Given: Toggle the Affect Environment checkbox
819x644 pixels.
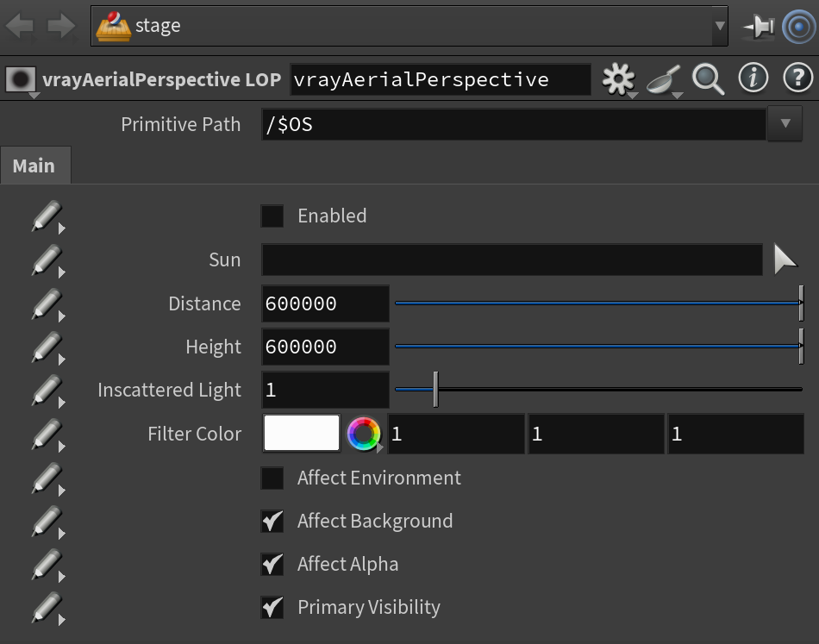Looking at the screenshot, I should tap(272, 478).
